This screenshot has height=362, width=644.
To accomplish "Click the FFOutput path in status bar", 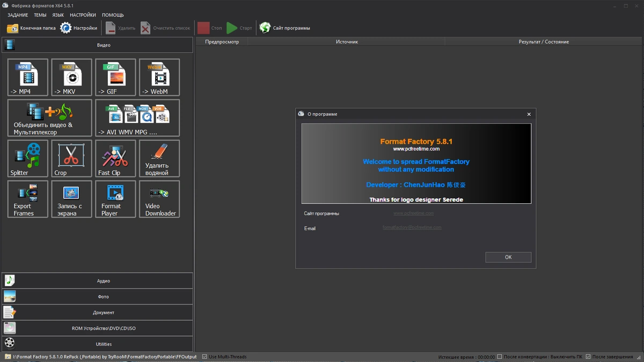I will coord(105,357).
